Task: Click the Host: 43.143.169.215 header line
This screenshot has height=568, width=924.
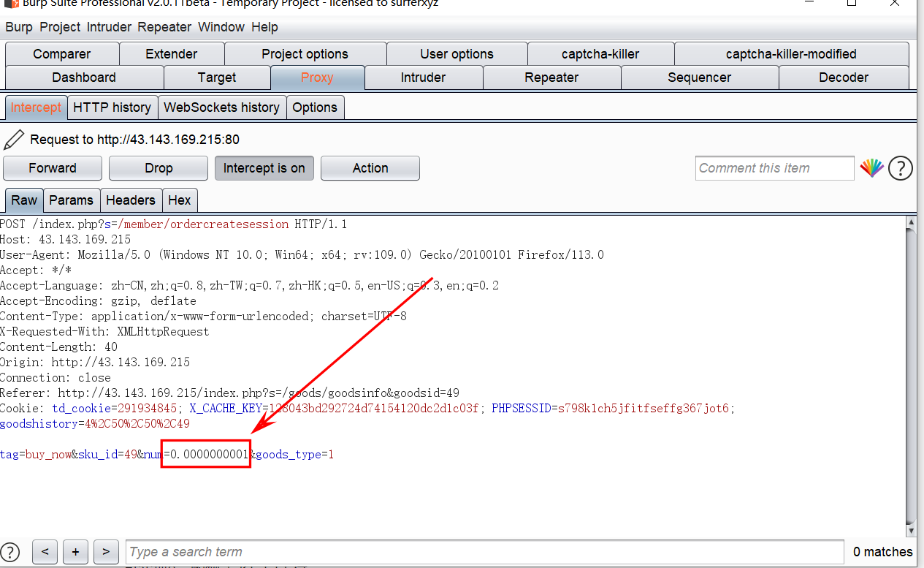Action: pyautogui.click(x=66, y=240)
